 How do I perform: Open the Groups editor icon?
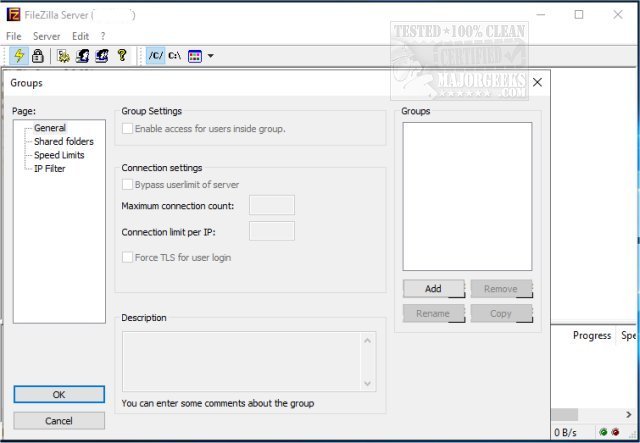coord(102,56)
